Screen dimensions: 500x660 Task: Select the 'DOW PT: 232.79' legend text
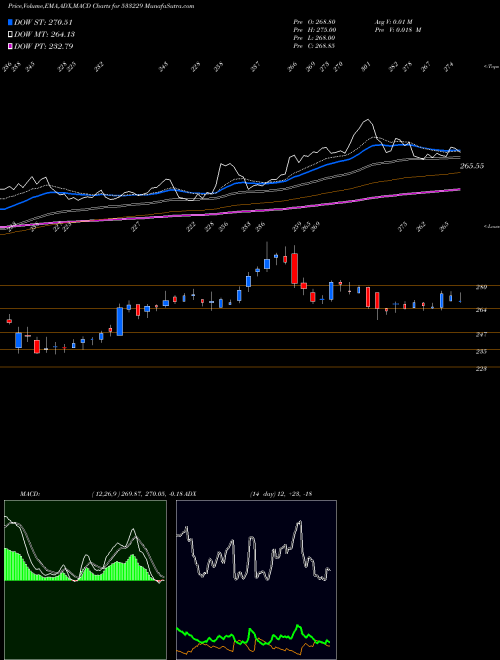(x=44, y=46)
